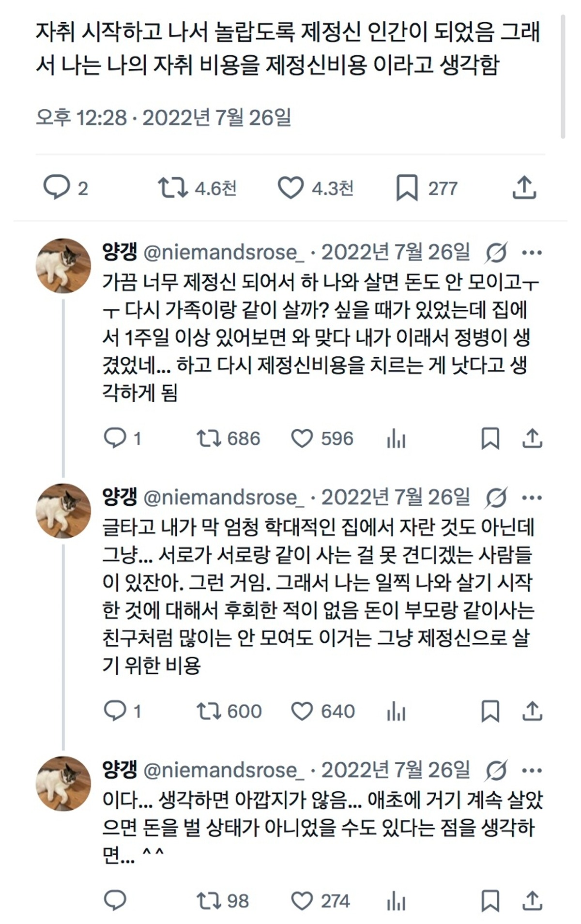Open @niemandsrose_ handle on third reply

pyautogui.click(x=224, y=770)
